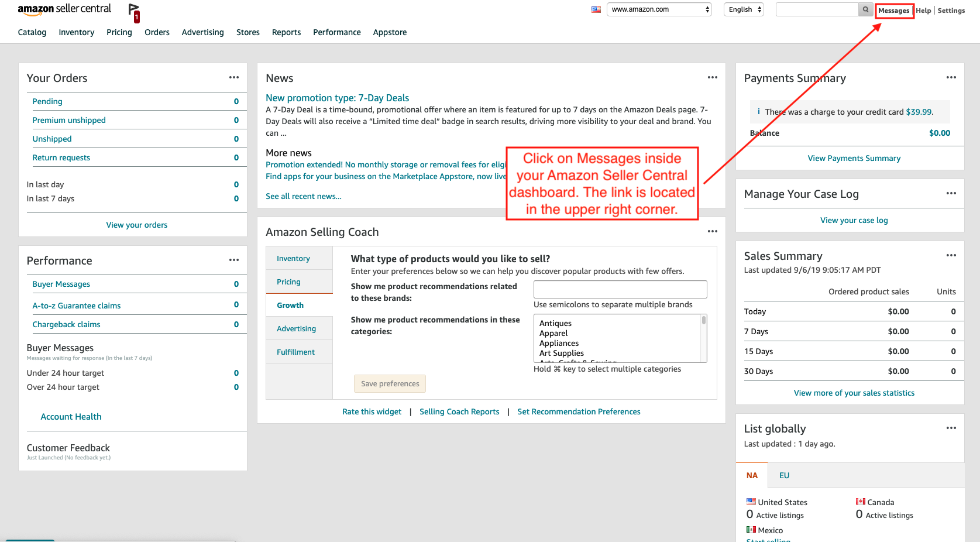Screen dimensions: 980x542
Task: Click the Save preferences button
Action: point(390,383)
